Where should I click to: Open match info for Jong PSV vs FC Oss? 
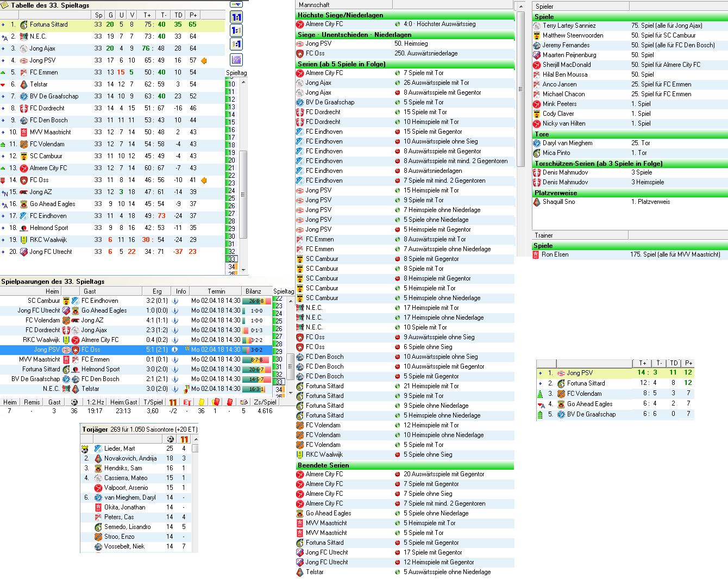pos(175,350)
